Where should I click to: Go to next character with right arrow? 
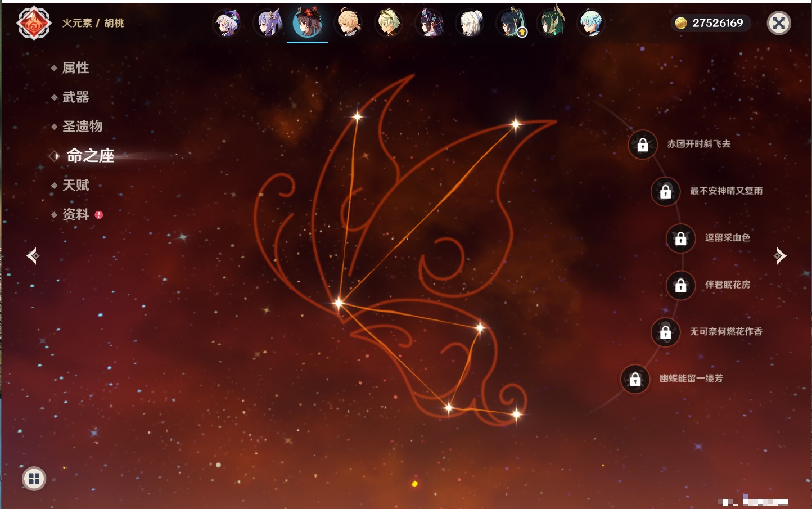(x=780, y=256)
